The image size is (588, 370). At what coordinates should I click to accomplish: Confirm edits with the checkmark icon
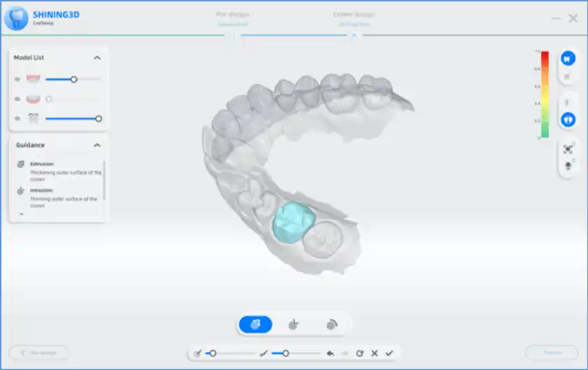coord(389,353)
